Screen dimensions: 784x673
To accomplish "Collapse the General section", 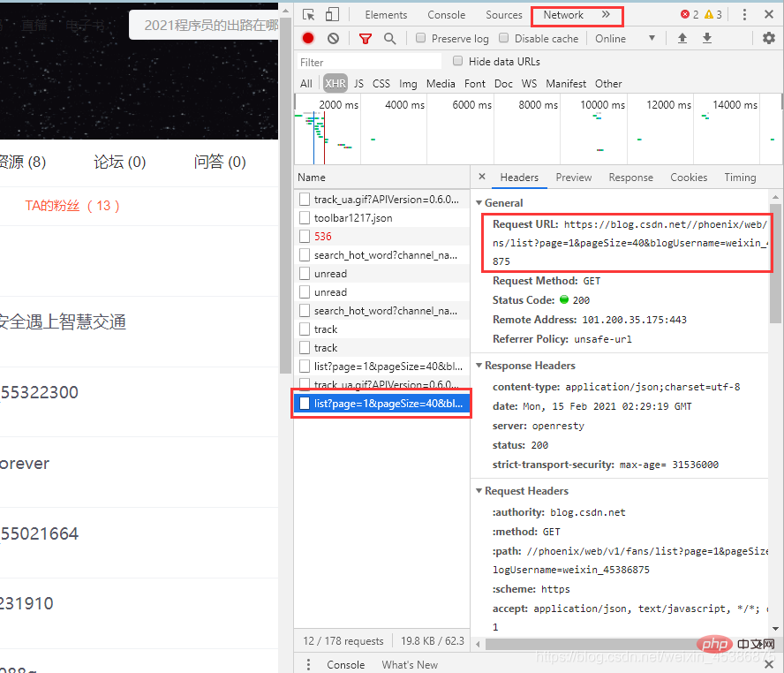I will (x=479, y=203).
